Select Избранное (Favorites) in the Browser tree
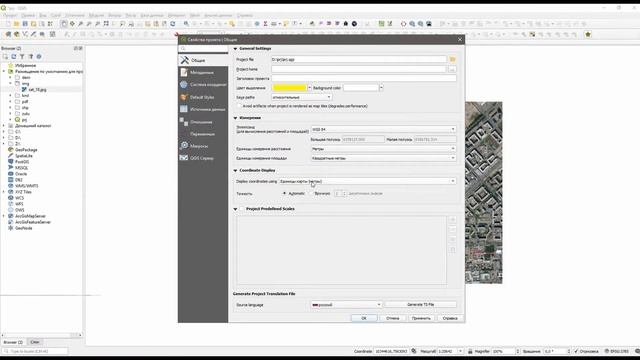 coord(25,65)
